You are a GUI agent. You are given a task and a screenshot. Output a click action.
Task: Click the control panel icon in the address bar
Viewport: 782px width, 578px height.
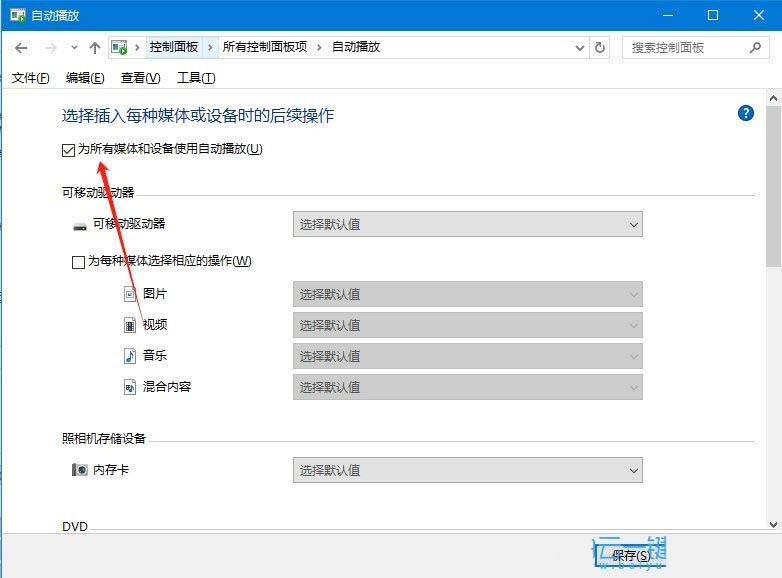click(119, 47)
